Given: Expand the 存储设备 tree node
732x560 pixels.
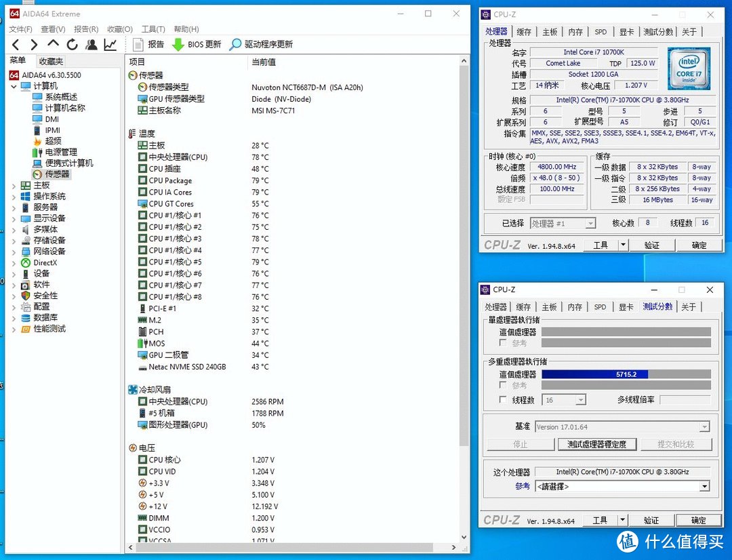Looking at the screenshot, I should [14, 241].
